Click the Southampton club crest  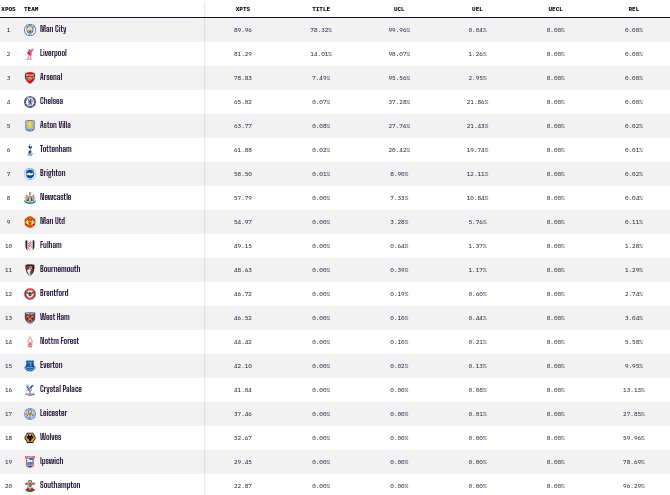[30, 486]
